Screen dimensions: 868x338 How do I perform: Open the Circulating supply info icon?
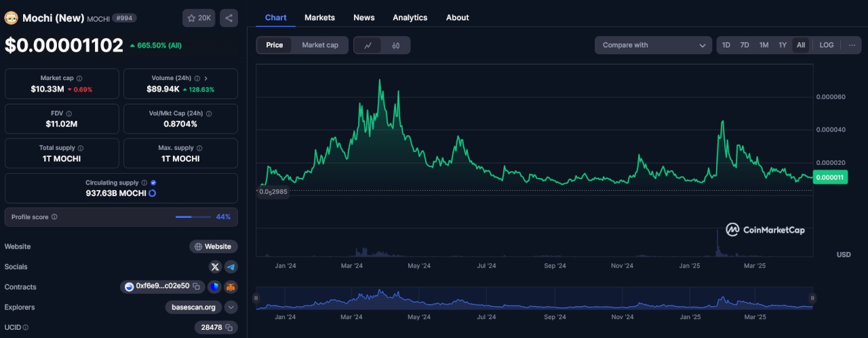coord(144,183)
